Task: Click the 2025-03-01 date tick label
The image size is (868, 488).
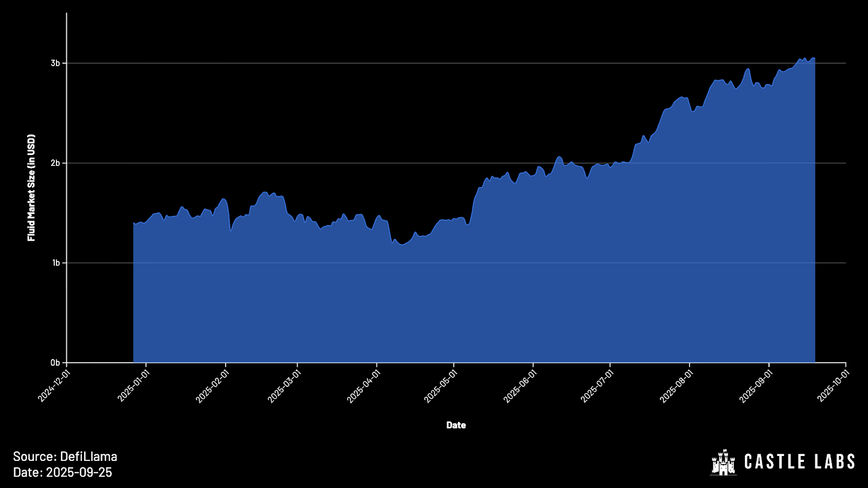Action: (284, 386)
